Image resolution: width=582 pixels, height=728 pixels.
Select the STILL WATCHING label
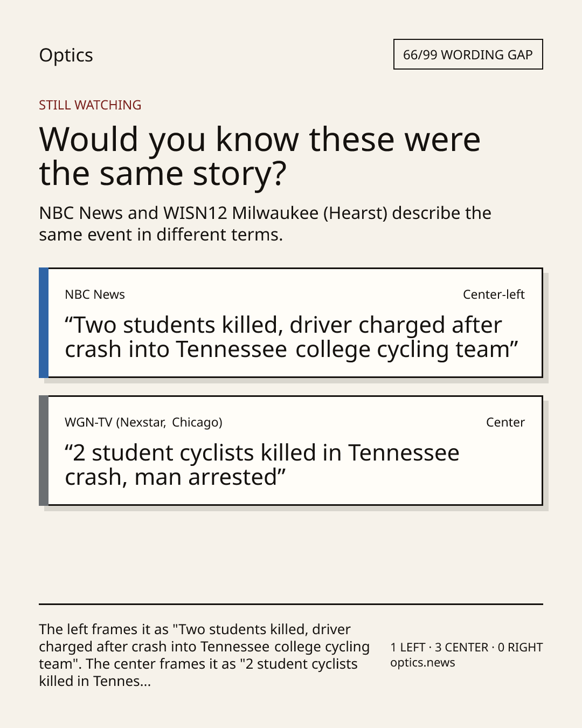point(90,105)
